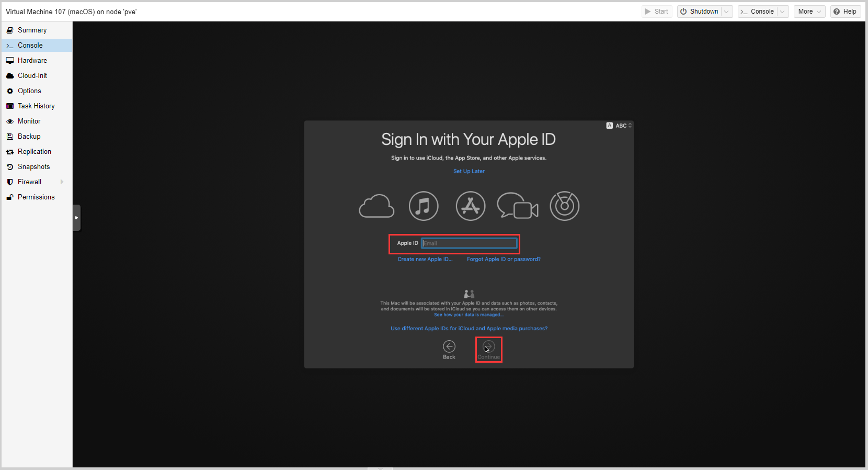The width and height of the screenshot is (868, 470).
Task: Expand the Shutdown dropdown arrow
Action: (x=727, y=12)
